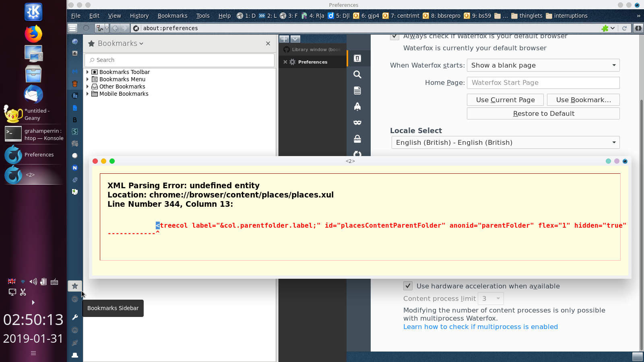Expand Other Bookmarks folder
Screen dimensions: 644x362
pos(87,86)
